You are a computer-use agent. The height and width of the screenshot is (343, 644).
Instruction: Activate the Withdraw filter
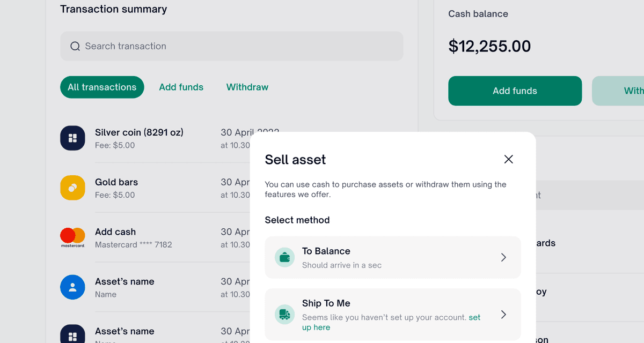coord(247,87)
